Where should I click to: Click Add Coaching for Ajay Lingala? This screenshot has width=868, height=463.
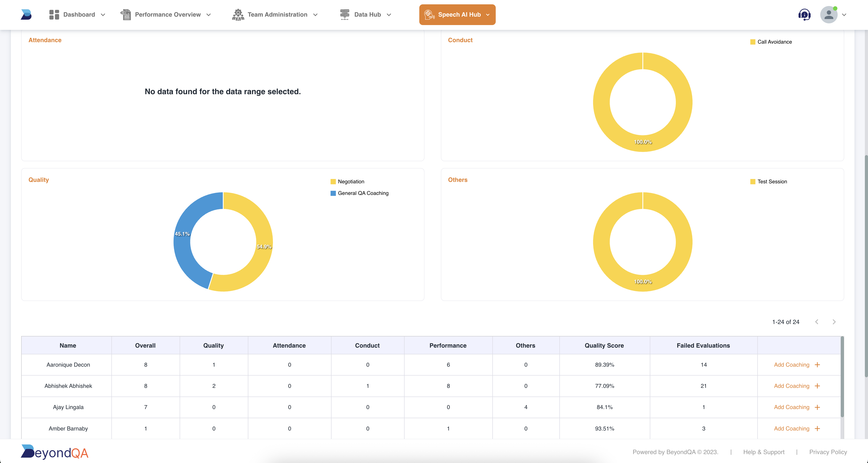pyautogui.click(x=791, y=407)
